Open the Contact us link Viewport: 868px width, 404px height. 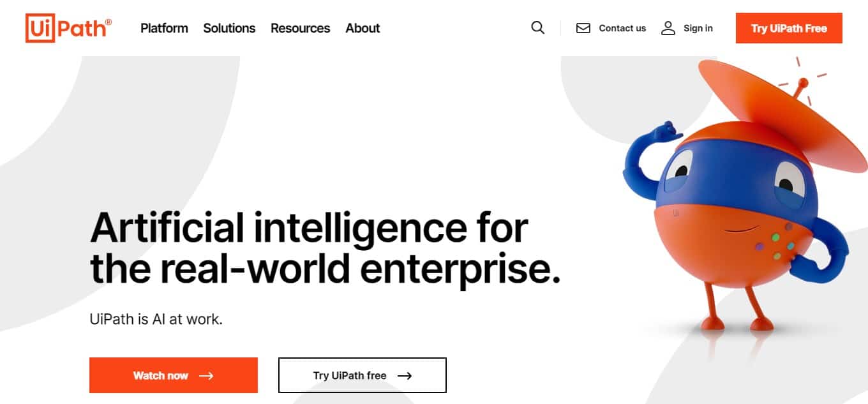pos(622,28)
